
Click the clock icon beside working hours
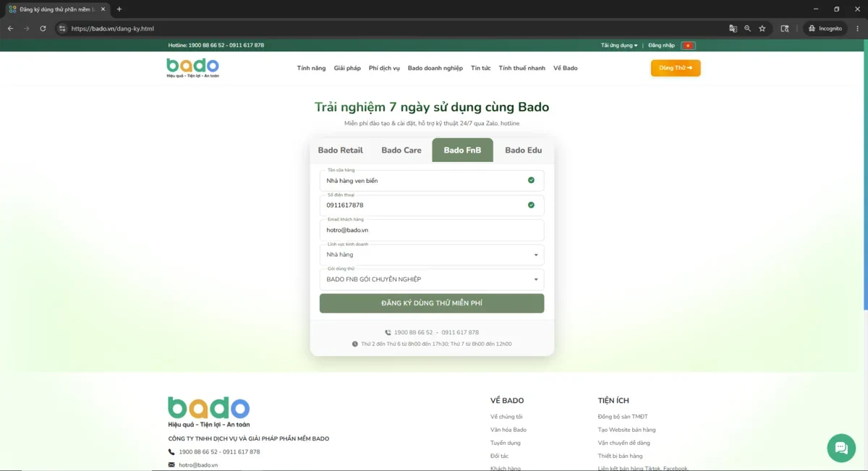pyautogui.click(x=355, y=344)
